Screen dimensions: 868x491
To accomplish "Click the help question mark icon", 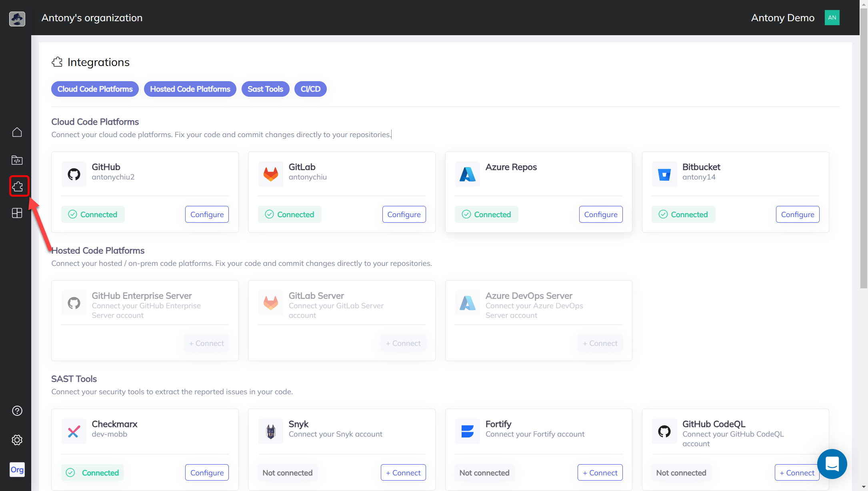I will 17,411.
